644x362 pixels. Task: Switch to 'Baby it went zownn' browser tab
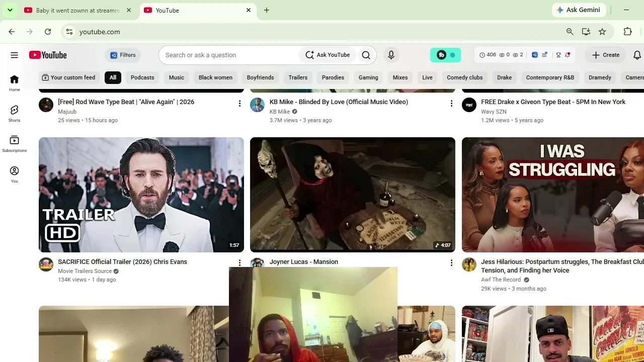pyautogui.click(x=78, y=10)
